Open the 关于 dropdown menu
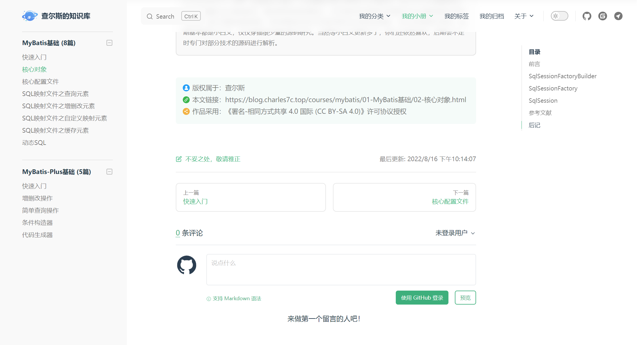This screenshot has width=644, height=345. [524, 16]
